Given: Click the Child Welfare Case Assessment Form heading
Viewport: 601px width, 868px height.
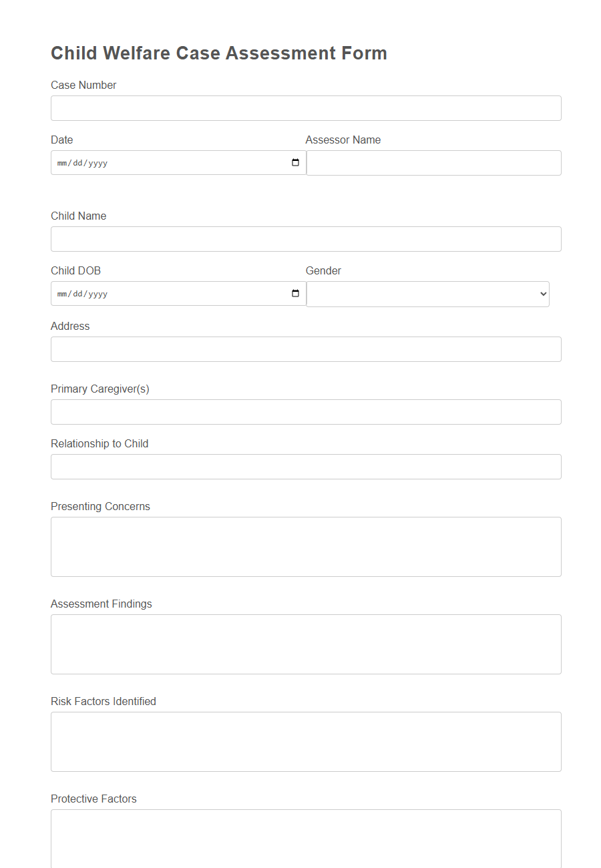Looking at the screenshot, I should pyautogui.click(x=219, y=53).
